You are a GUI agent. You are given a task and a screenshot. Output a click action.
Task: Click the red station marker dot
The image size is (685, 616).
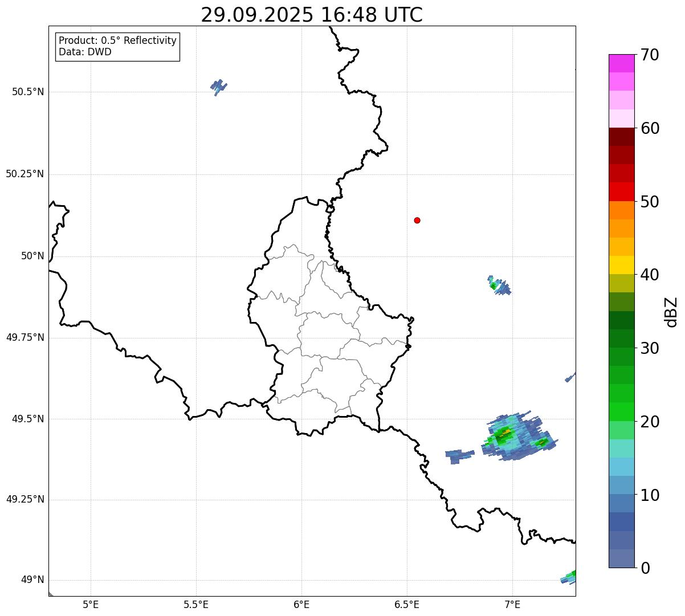pos(417,220)
